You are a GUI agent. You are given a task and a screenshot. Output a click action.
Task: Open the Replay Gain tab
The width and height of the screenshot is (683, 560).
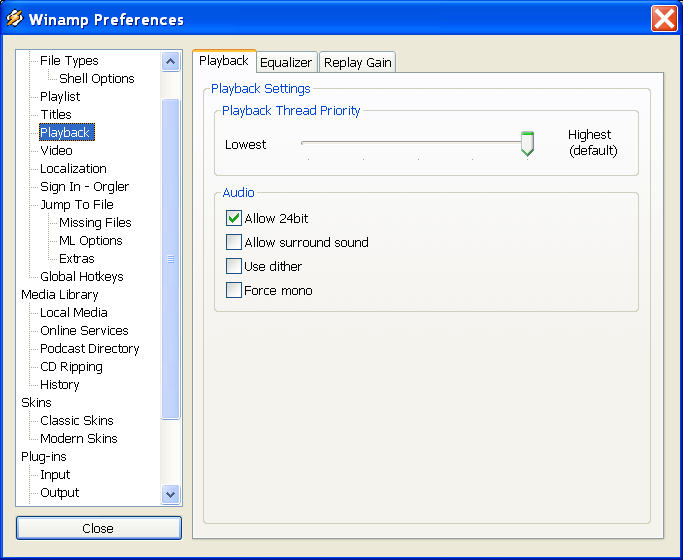pyautogui.click(x=357, y=62)
